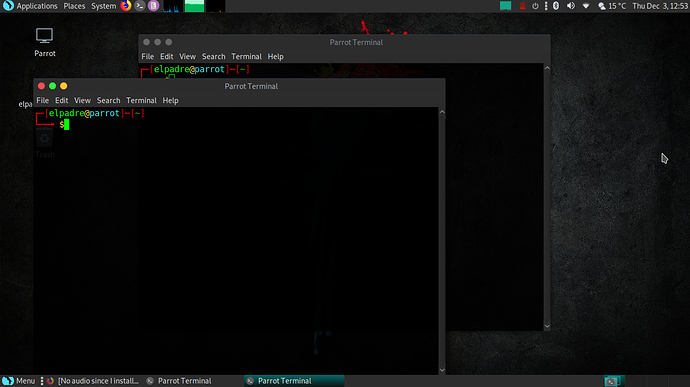Open the Wi-Fi network indicator
Image resolution: width=690 pixels, height=387 pixels.
586,6
